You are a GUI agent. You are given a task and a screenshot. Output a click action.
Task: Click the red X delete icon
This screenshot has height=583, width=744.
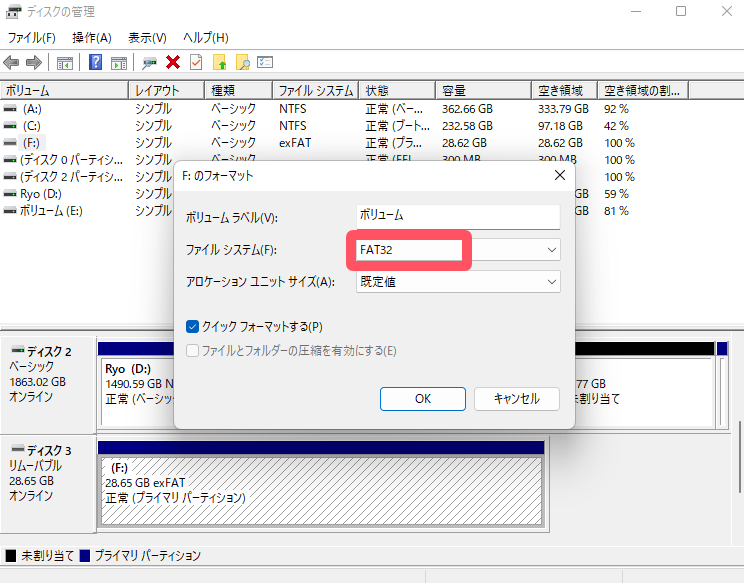tap(173, 62)
